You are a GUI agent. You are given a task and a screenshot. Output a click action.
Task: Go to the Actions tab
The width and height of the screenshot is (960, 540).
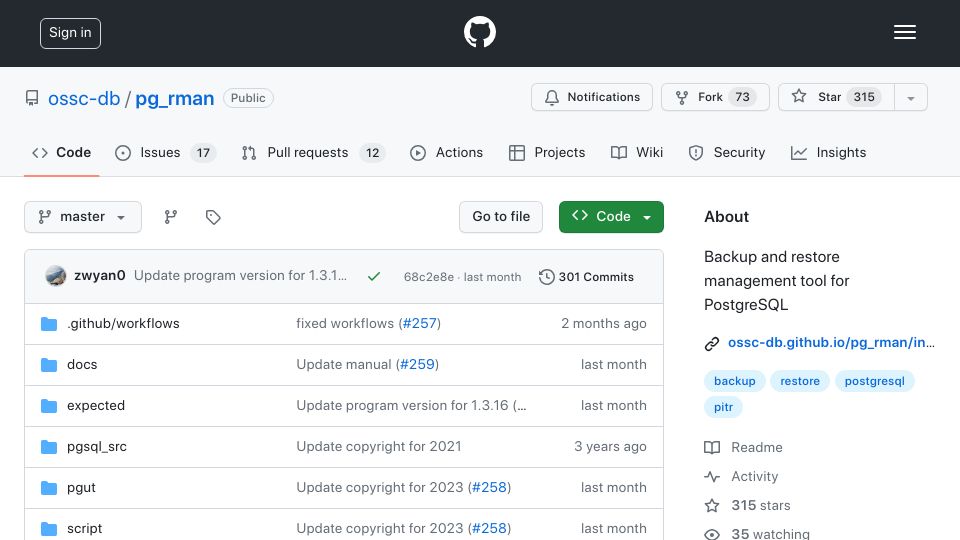(446, 152)
